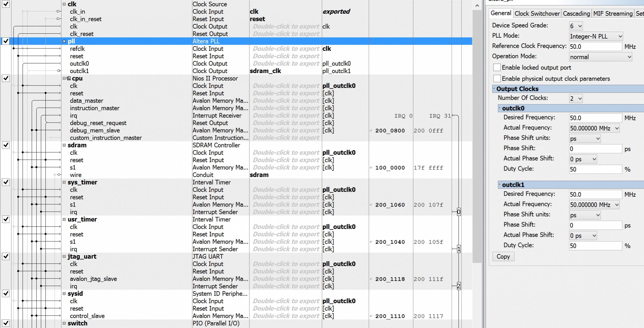644x328 pixels.
Task: Collapse the sdram component tree node
Action: [x=64, y=145]
